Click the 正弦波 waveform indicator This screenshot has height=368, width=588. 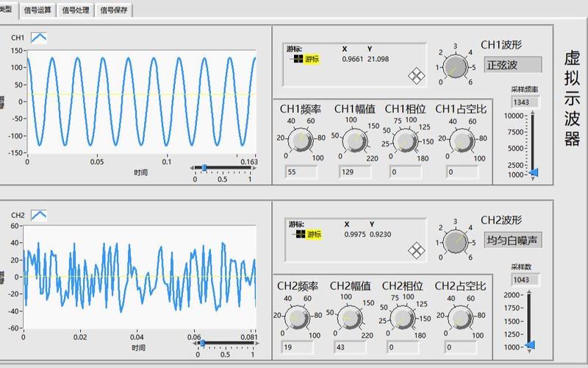(x=513, y=65)
